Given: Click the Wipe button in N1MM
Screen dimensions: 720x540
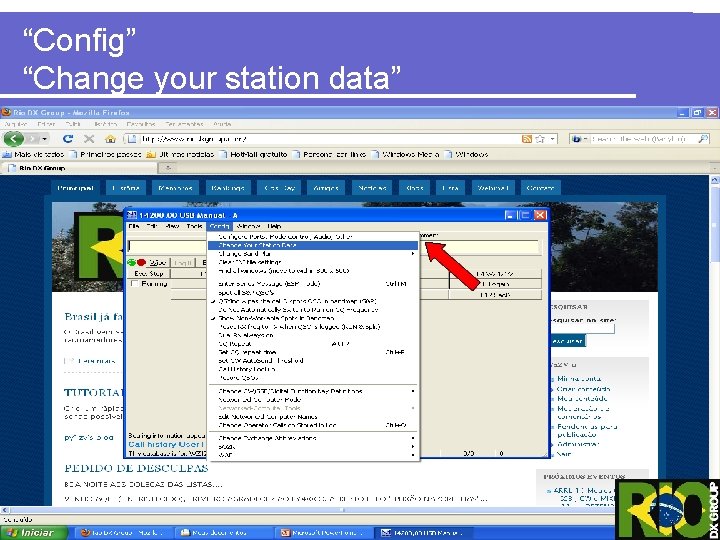Looking at the screenshot, I should pos(158,262).
